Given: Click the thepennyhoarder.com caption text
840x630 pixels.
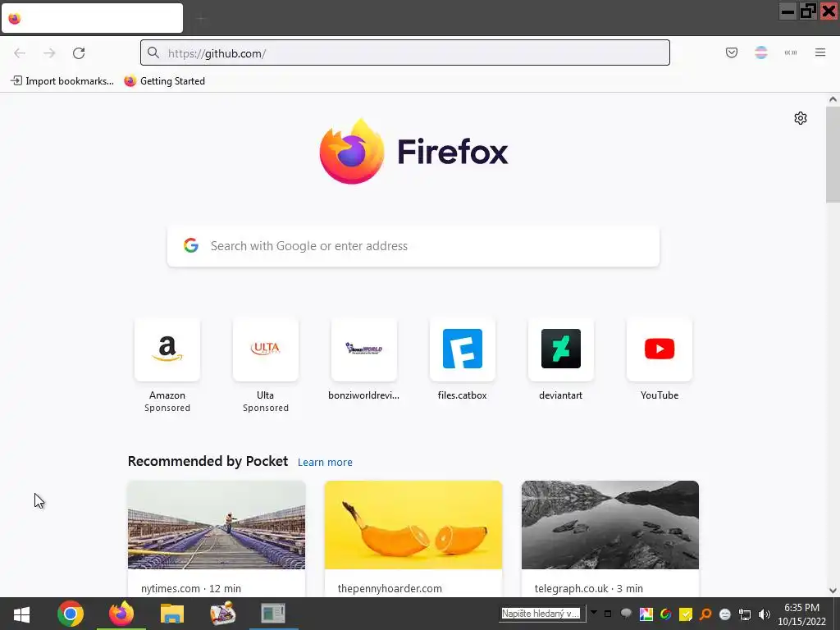Looking at the screenshot, I should click(390, 588).
